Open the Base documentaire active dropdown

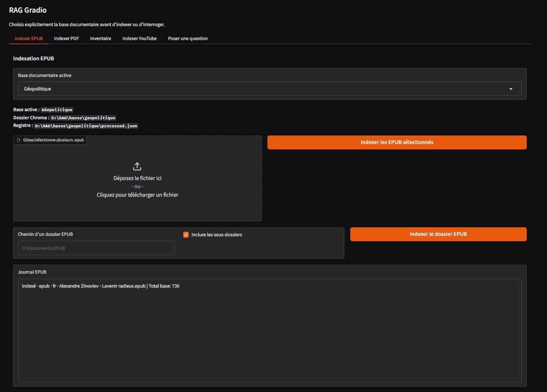pyautogui.click(x=270, y=89)
